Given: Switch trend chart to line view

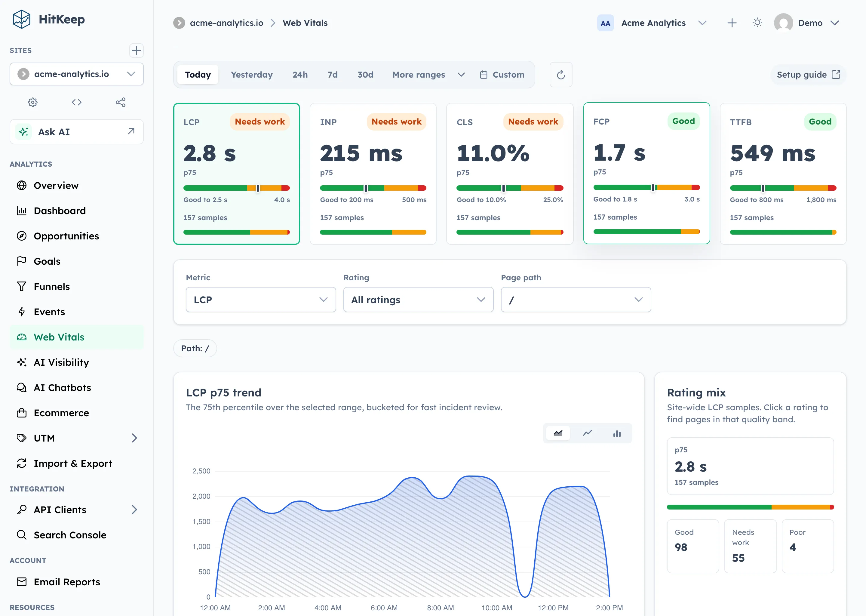Looking at the screenshot, I should 587,433.
